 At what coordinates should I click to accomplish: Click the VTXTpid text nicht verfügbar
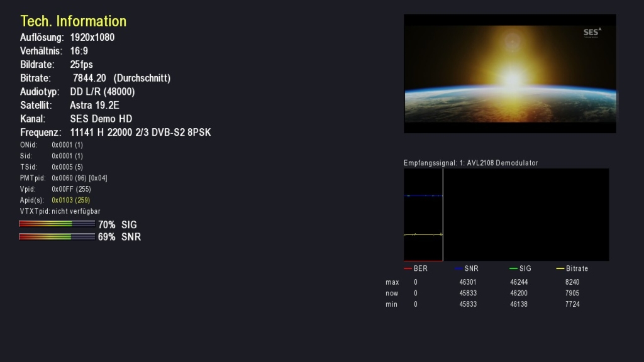pyautogui.click(x=76, y=211)
